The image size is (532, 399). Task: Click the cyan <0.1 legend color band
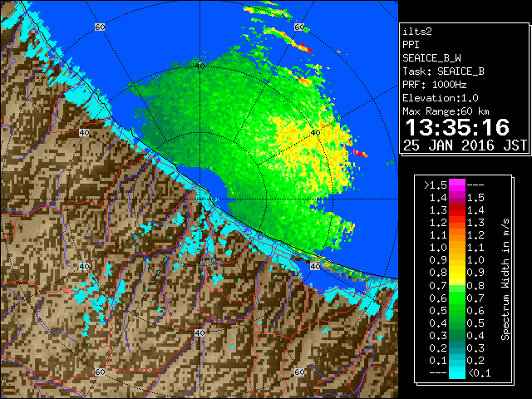point(457,372)
